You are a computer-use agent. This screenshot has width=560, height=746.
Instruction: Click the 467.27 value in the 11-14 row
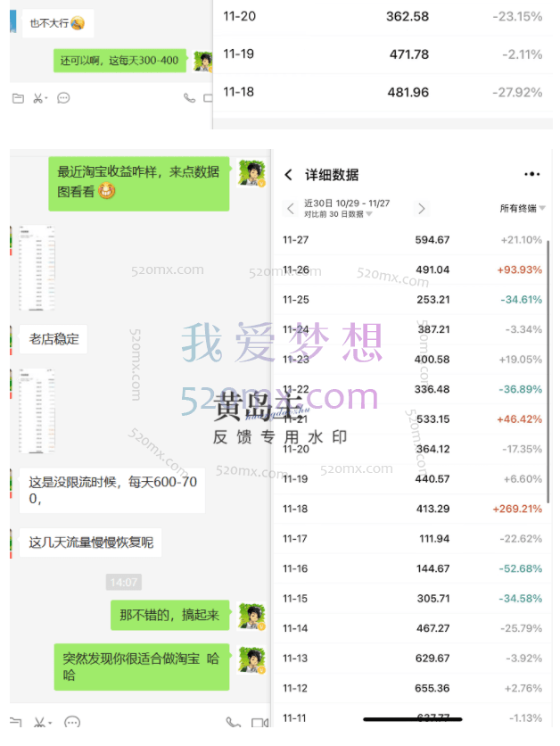(433, 628)
